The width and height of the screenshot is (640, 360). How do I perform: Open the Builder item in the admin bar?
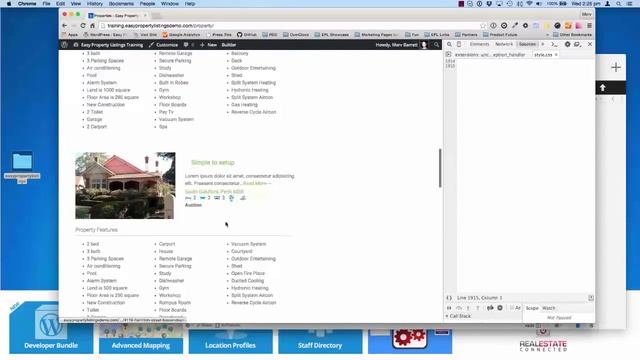coord(229,44)
